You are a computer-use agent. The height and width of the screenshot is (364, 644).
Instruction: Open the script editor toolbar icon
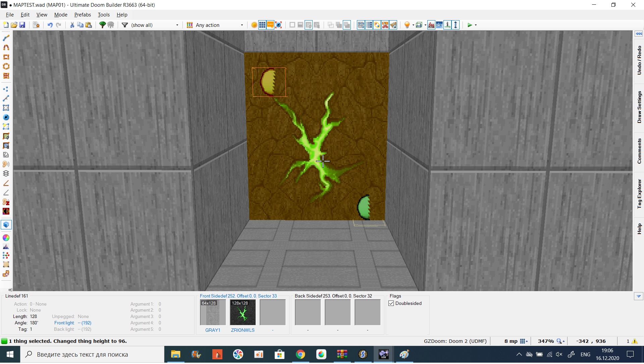pyautogui.click(x=36, y=25)
